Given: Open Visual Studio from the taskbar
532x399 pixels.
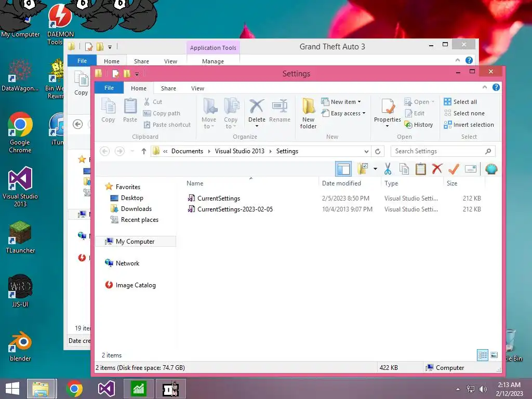Looking at the screenshot, I should click(x=106, y=389).
